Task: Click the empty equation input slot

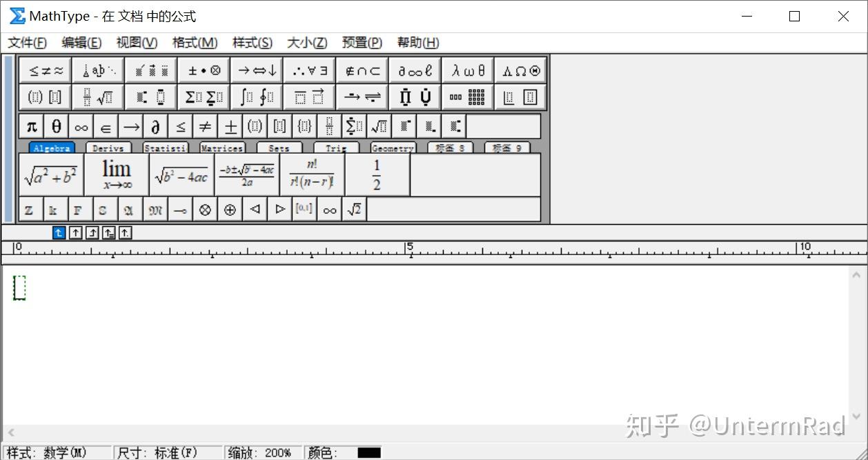Action: (x=19, y=288)
